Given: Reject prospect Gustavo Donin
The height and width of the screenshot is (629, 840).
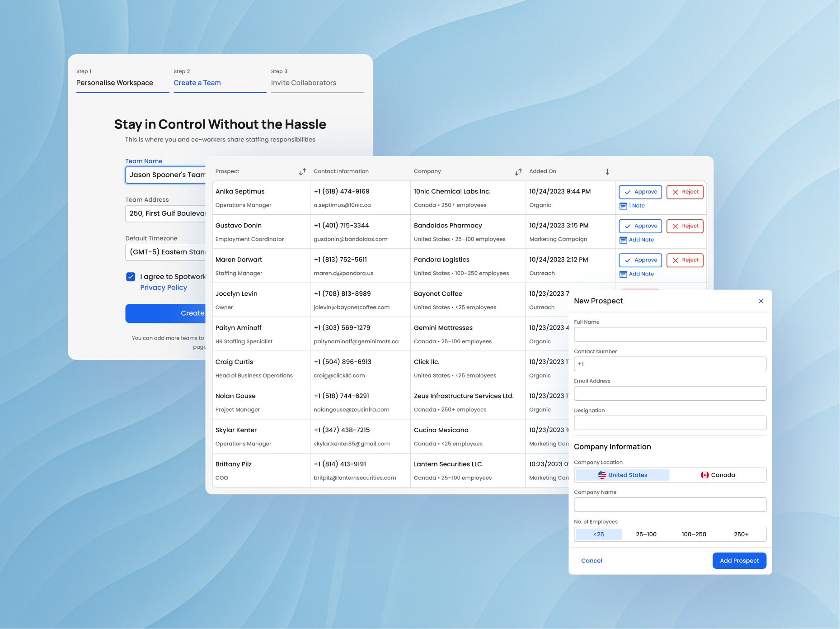Looking at the screenshot, I should [x=685, y=226].
